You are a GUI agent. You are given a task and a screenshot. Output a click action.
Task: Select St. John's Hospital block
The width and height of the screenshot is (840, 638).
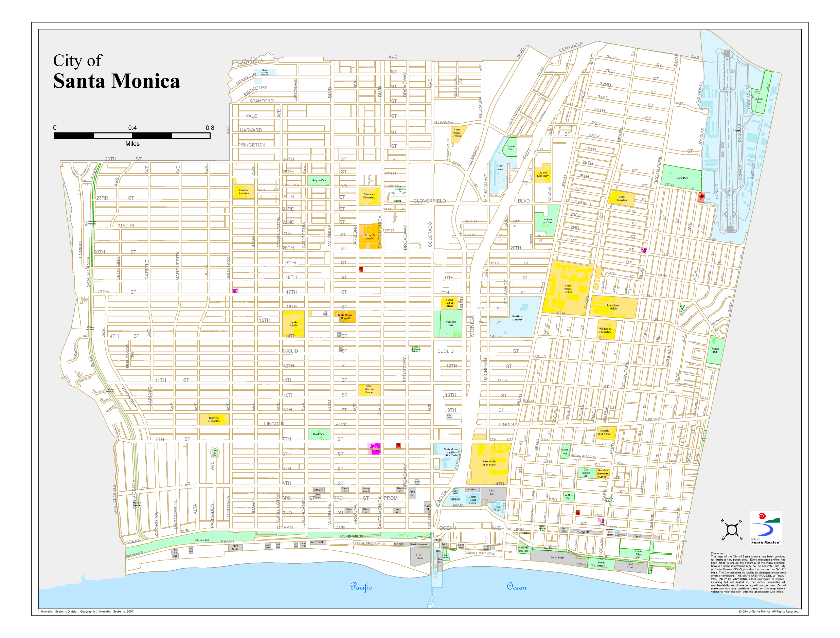coord(370,236)
